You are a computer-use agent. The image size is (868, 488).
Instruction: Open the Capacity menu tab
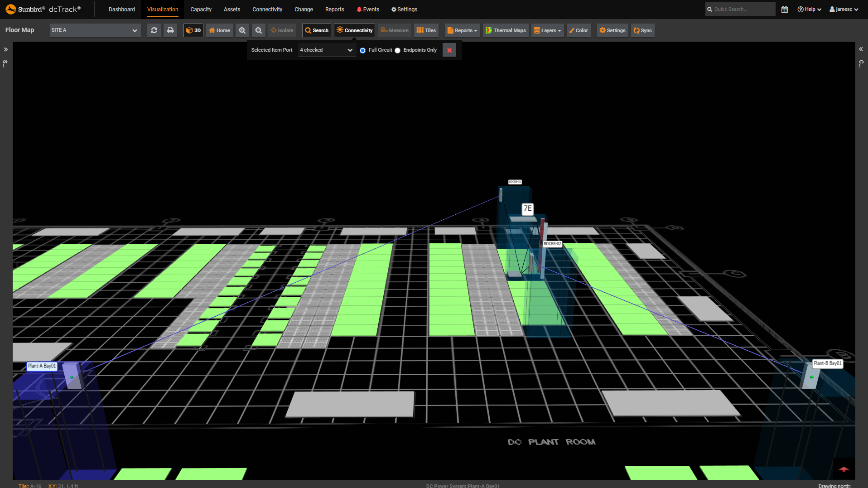tap(201, 10)
